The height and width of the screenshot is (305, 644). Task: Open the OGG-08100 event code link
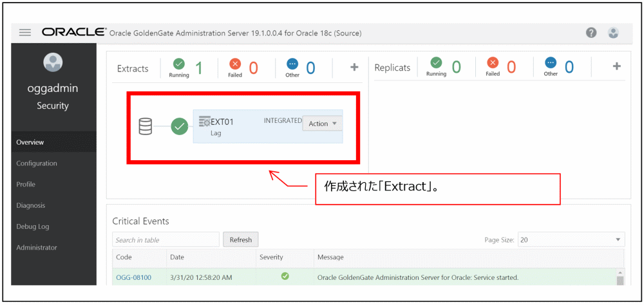click(133, 277)
